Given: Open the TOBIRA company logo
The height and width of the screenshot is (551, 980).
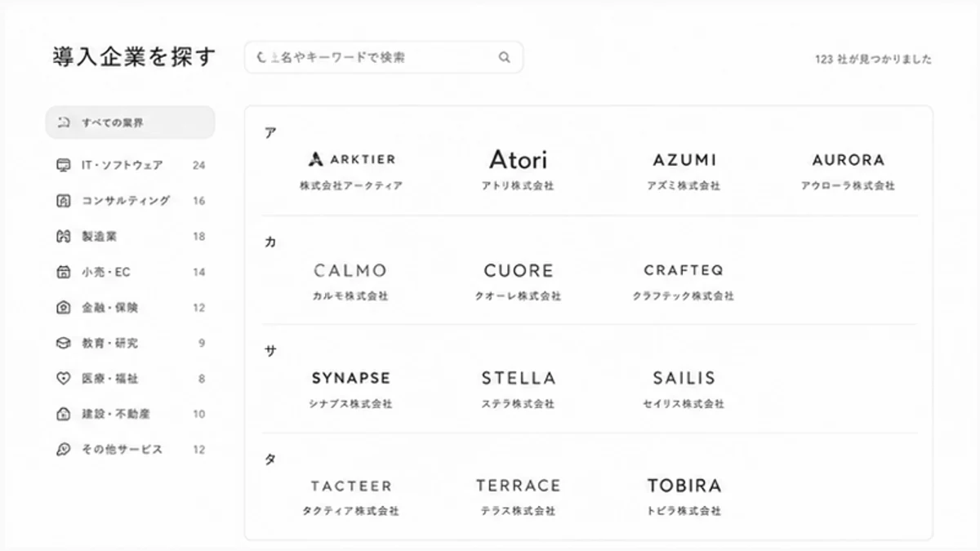Looking at the screenshot, I should pyautogui.click(x=684, y=486).
